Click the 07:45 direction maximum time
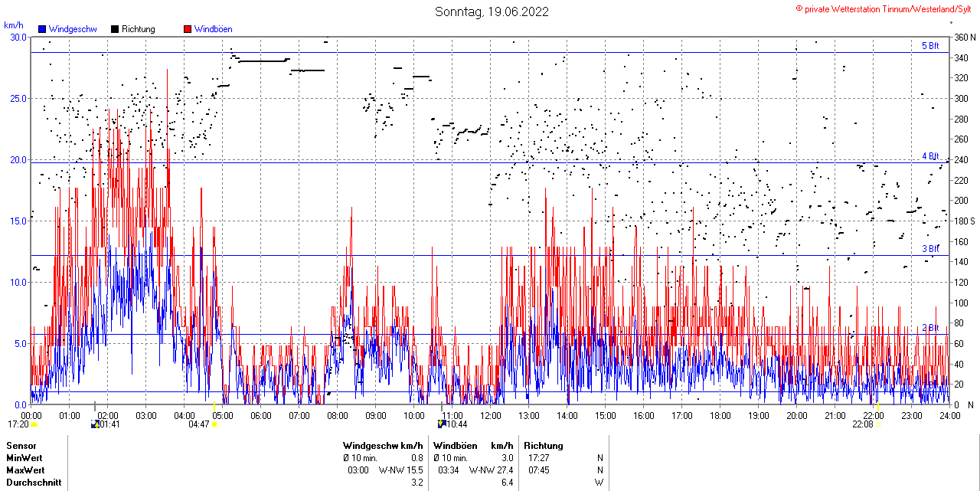Image resolution: width=980 pixels, height=491 pixels. [x=539, y=470]
